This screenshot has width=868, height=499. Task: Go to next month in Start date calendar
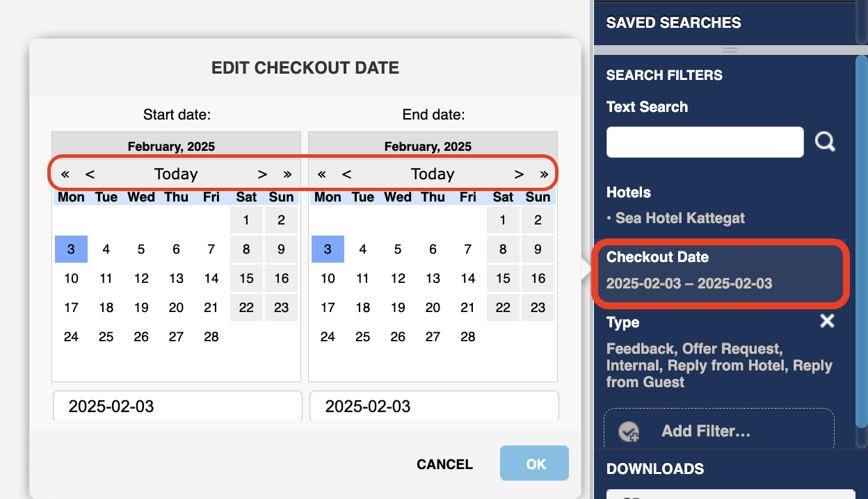click(x=262, y=174)
